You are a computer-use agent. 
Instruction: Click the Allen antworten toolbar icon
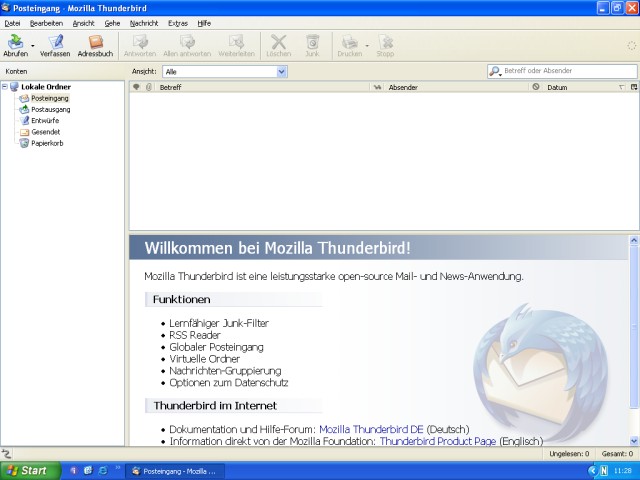[187, 45]
